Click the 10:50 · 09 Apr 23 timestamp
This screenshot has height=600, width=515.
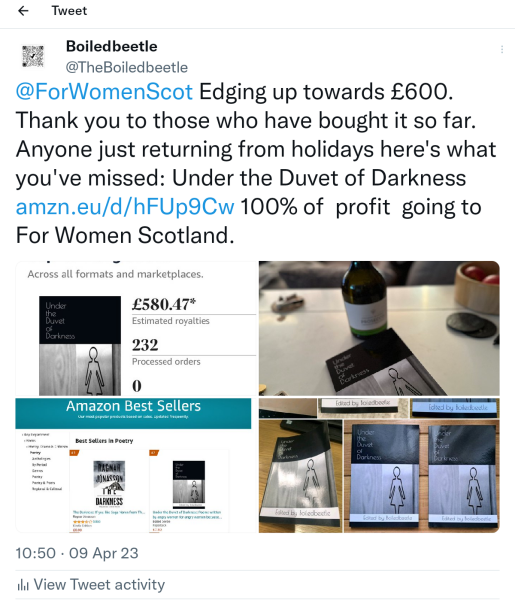click(77, 553)
